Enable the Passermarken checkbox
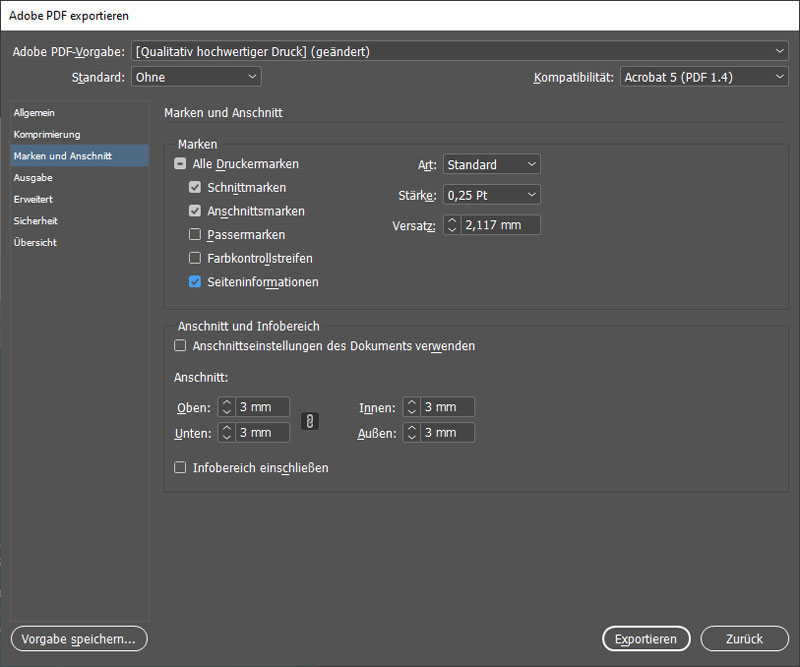This screenshot has width=800, height=667. pyautogui.click(x=195, y=235)
